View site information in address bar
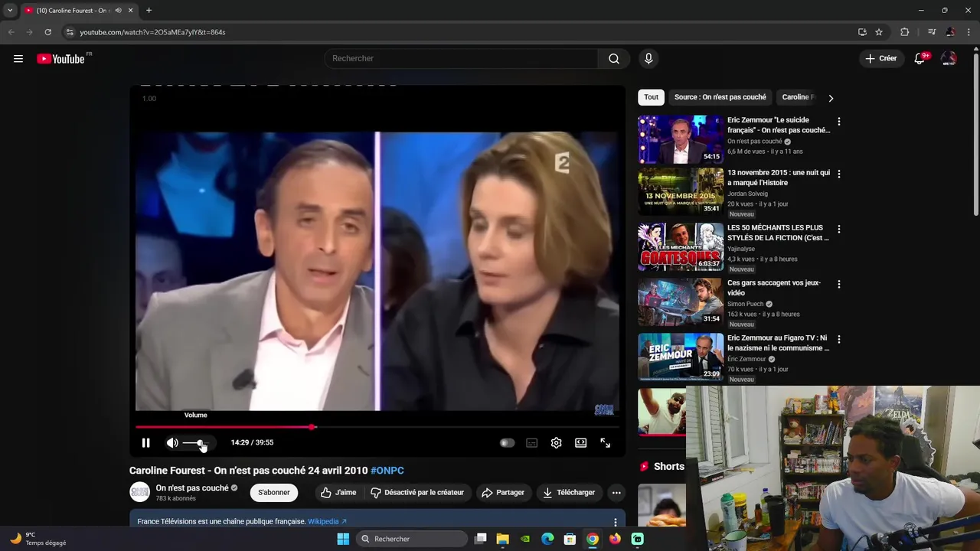This screenshot has height=551, width=980. click(70, 32)
